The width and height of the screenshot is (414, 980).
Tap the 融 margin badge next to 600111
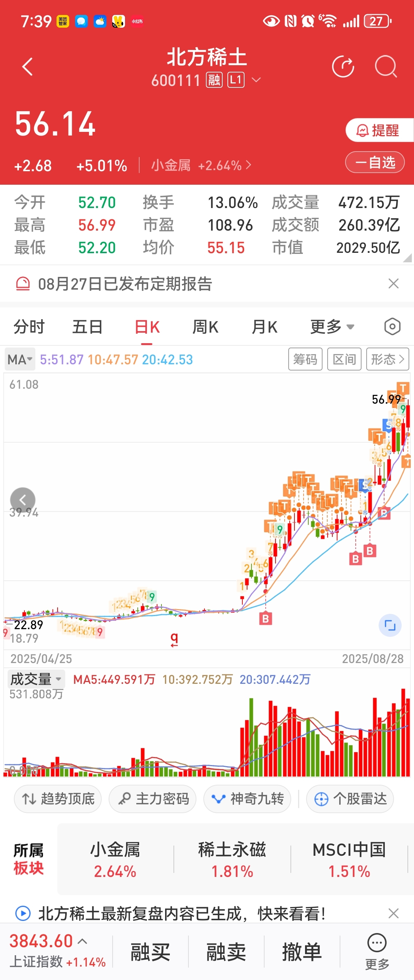[x=214, y=80]
